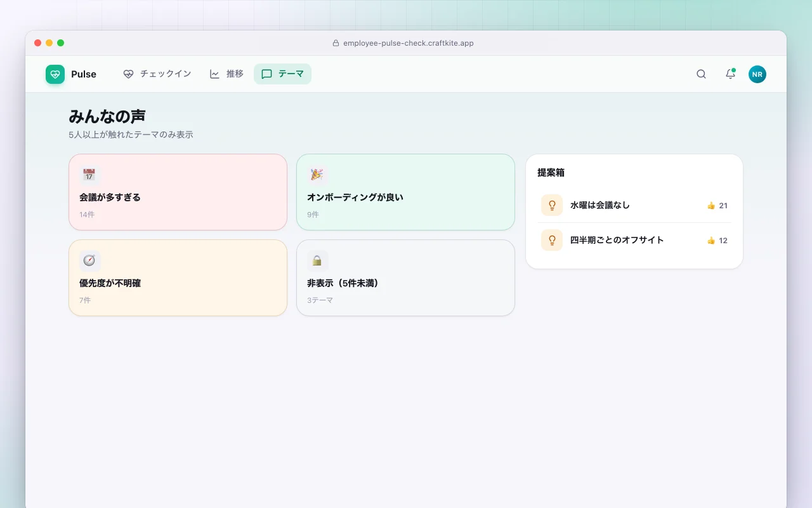
Task: Click the vote count 12
Action: click(x=723, y=241)
